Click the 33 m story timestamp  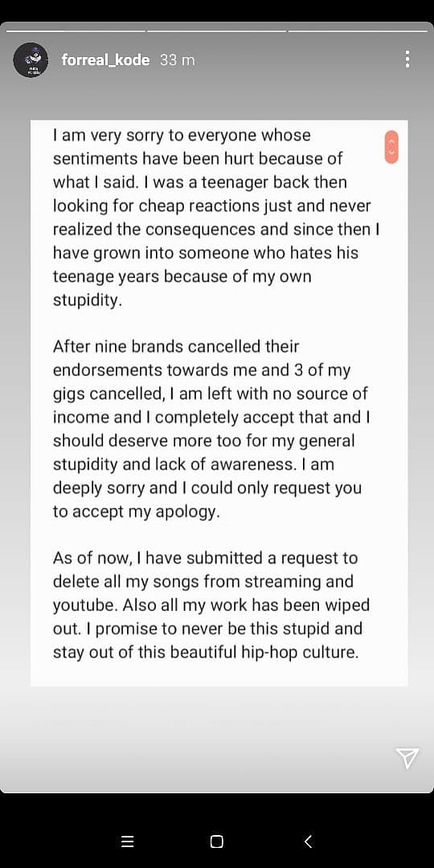click(x=177, y=59)
